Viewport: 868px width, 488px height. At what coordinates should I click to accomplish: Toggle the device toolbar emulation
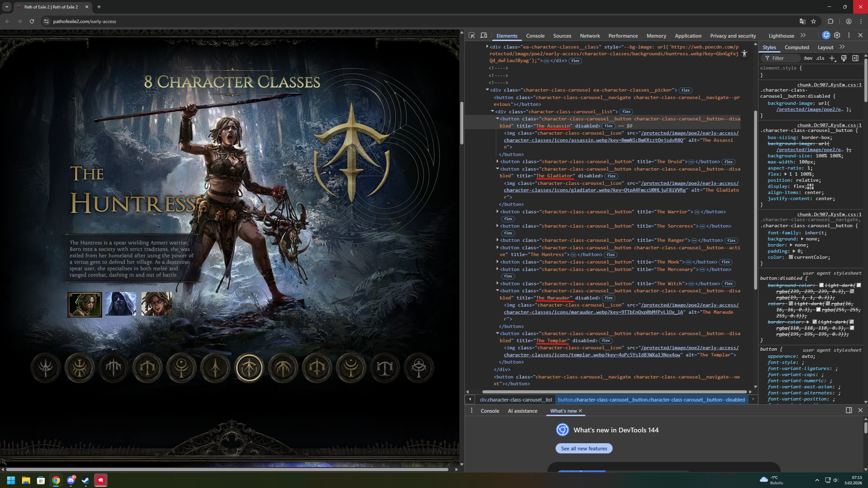pos(484,35)
